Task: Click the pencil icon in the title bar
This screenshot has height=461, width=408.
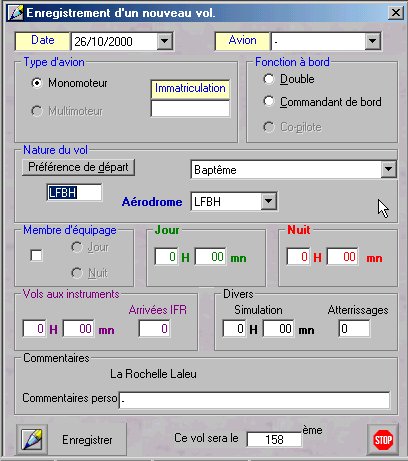Action: pos(16,13)
